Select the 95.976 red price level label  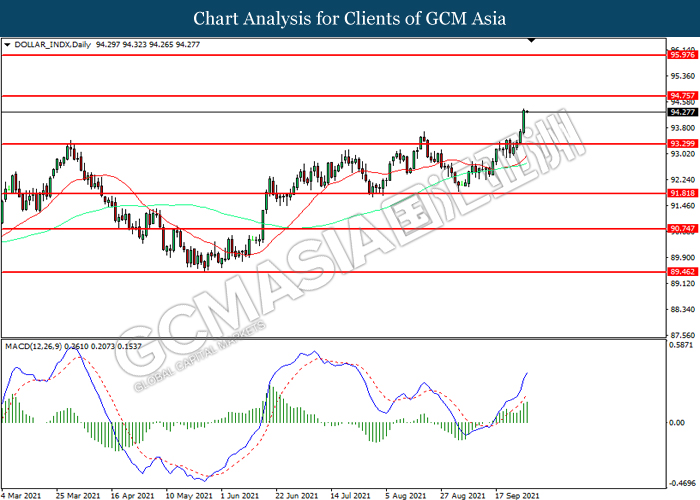(682, 56)
